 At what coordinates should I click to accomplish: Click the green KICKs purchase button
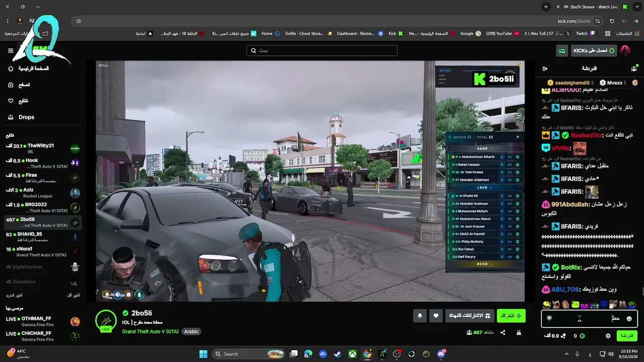(x=594, y=51)
